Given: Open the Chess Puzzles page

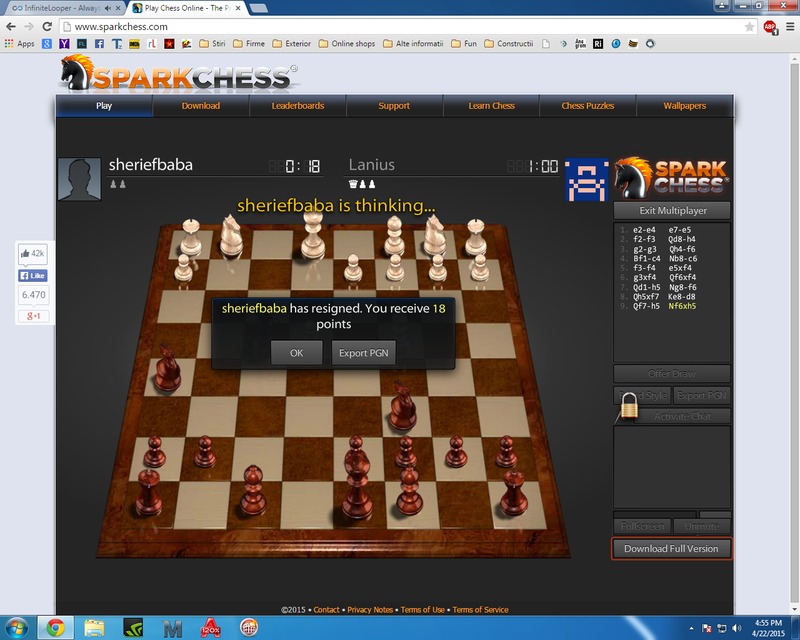Looking at the screenshot, I should (588, 106).
